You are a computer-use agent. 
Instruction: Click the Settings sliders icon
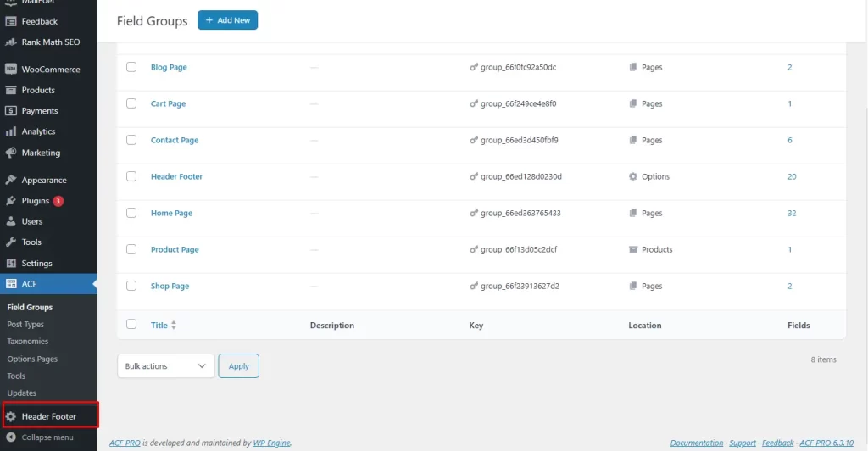pos(10,264)
